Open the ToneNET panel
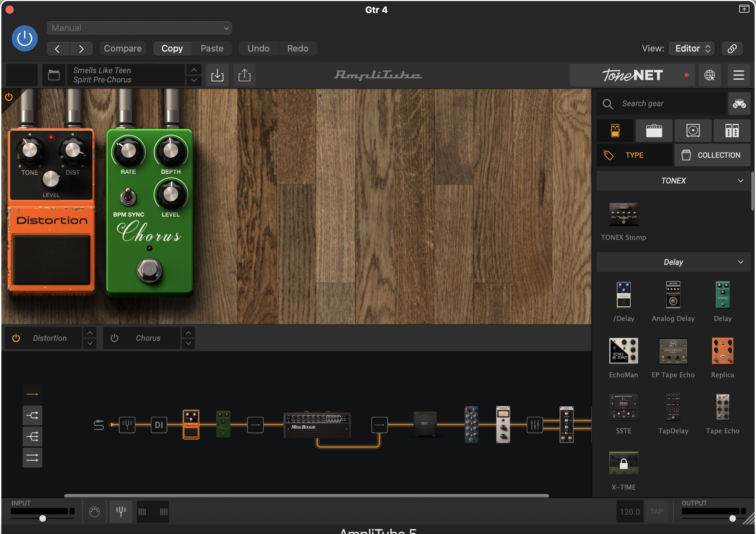Viewport: 756px width, 534px height. tap(632, 75)
